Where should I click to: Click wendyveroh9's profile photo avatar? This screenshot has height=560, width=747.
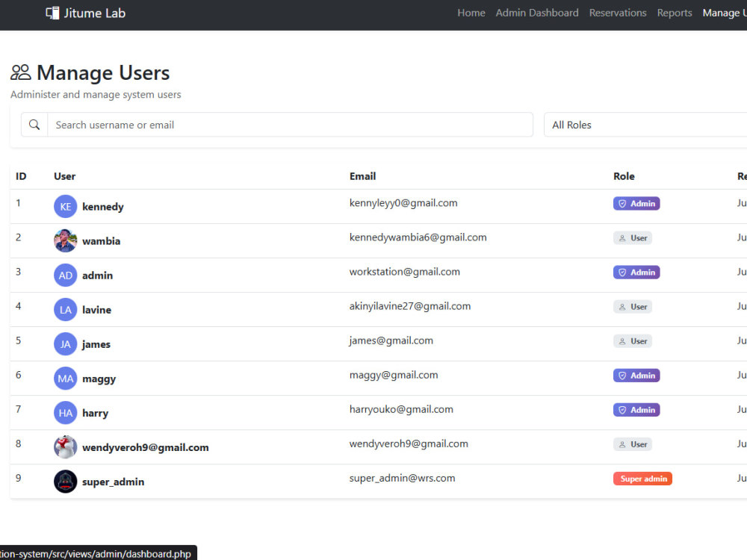click(65, 447)
